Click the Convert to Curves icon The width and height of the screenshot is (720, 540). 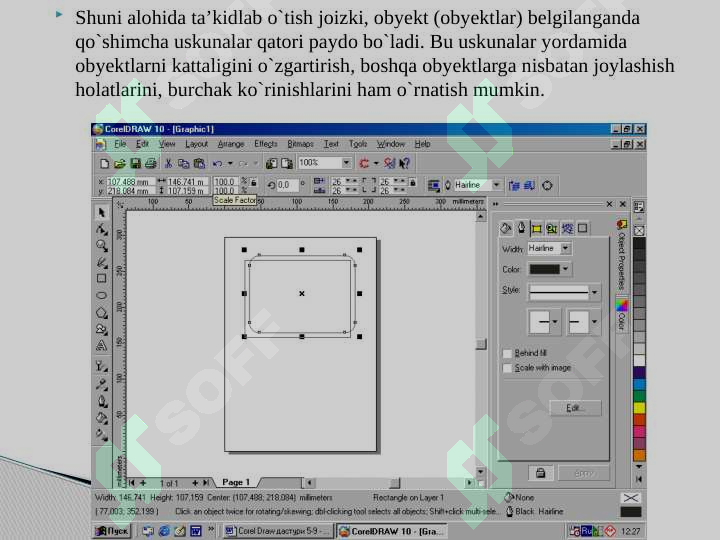click(547, 186)
